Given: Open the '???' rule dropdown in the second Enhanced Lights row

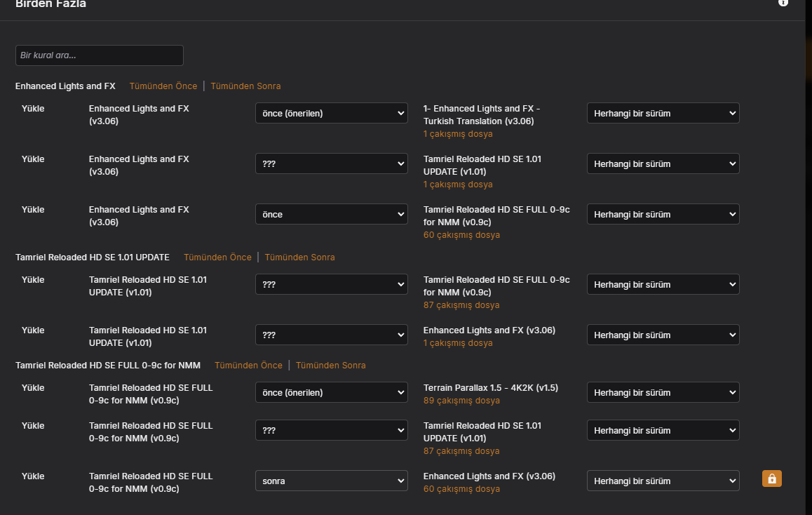Looking at the screenshot, I should point(331,163).
